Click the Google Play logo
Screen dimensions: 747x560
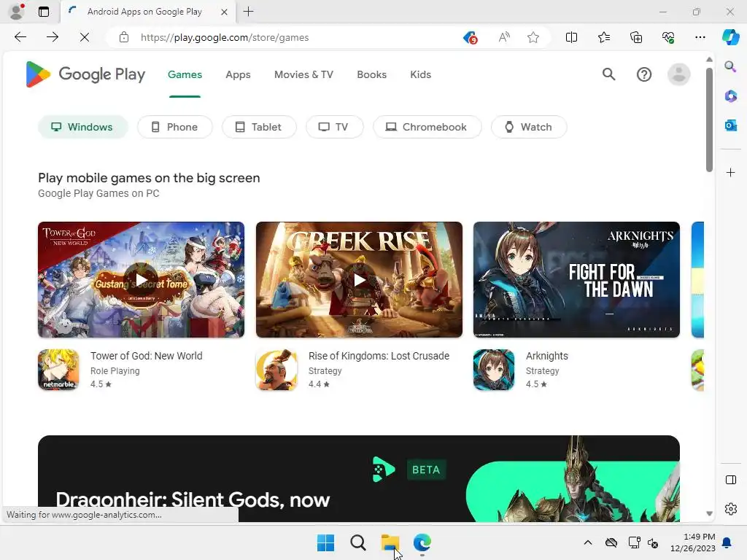[x=85, y=74]
